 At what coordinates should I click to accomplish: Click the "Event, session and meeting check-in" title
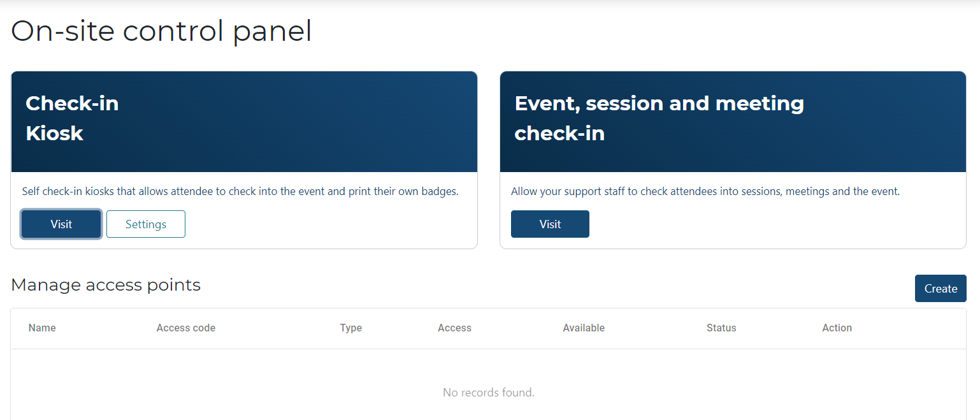tap(659, 118)
